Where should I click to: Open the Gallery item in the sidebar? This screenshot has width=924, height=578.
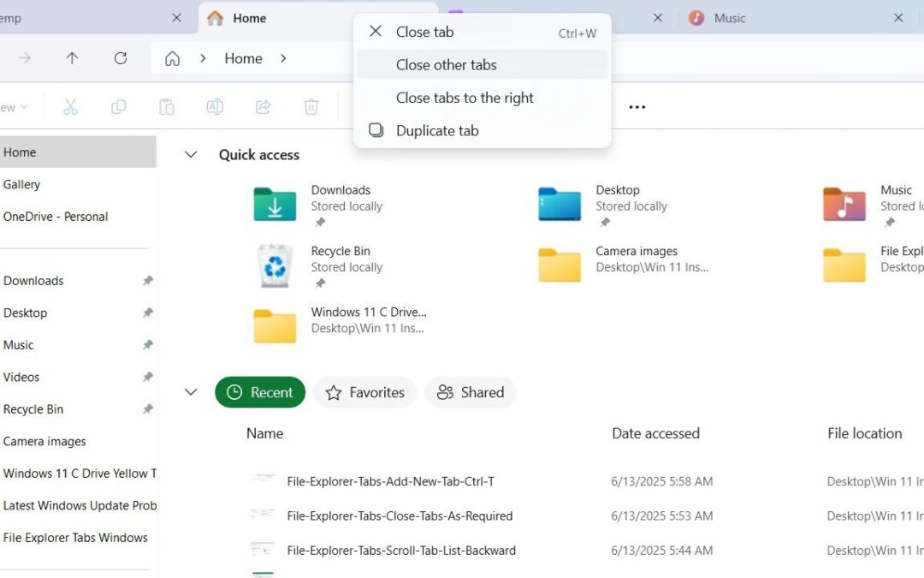point(22,184)
